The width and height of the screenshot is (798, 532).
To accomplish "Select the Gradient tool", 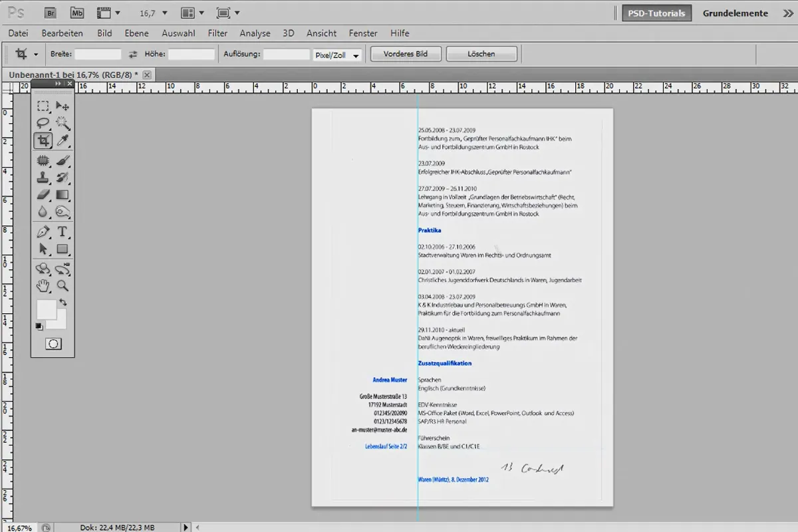I will tap(63, 195).
